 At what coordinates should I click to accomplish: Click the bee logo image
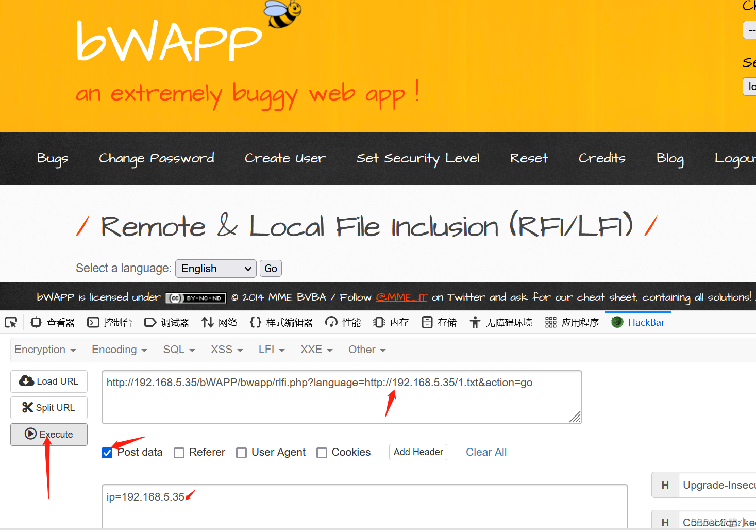click(283, 14)
